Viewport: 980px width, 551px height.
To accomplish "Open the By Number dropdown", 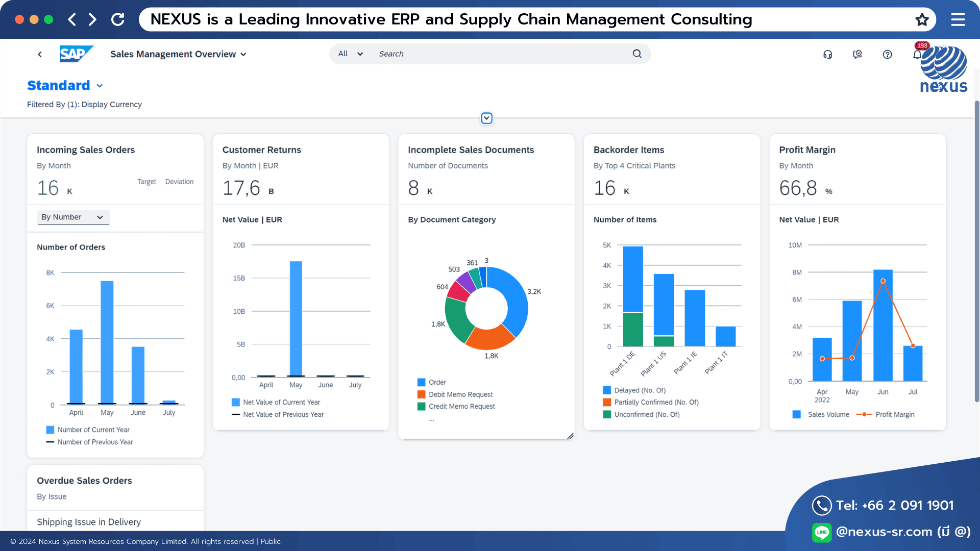I will (x=73, y=217).
